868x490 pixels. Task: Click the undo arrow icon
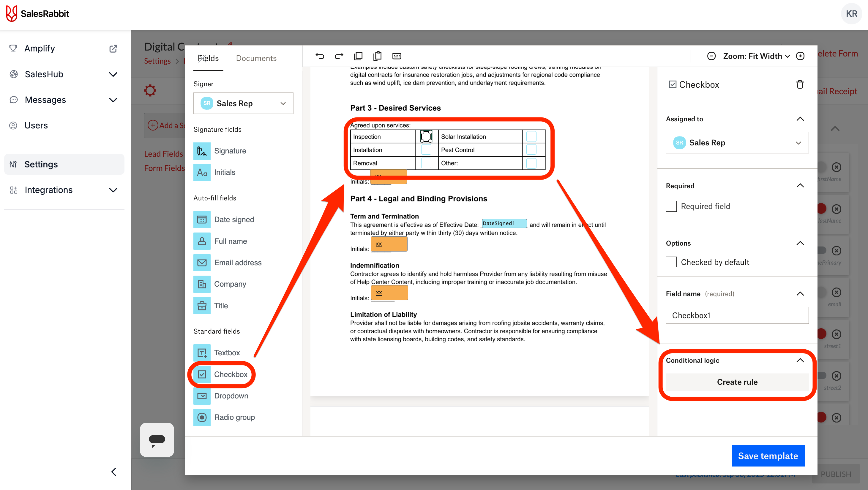click(x=319, y=56)
